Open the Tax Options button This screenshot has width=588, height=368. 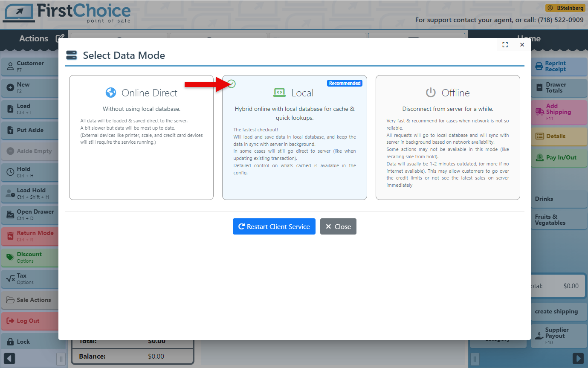(29, 278)
